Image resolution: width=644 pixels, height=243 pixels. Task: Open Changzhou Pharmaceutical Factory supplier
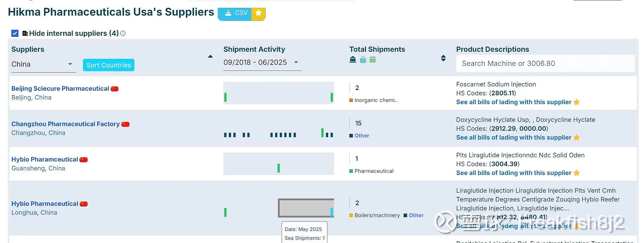coord(66,124)
